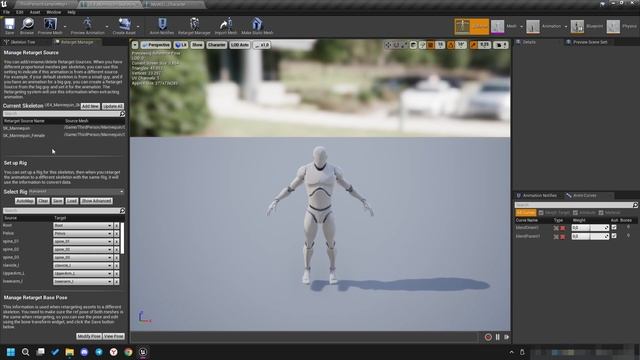640x360 pixels.
Task: Toggle Attribute curve filter checkbox
Action: tap(575, 213)
